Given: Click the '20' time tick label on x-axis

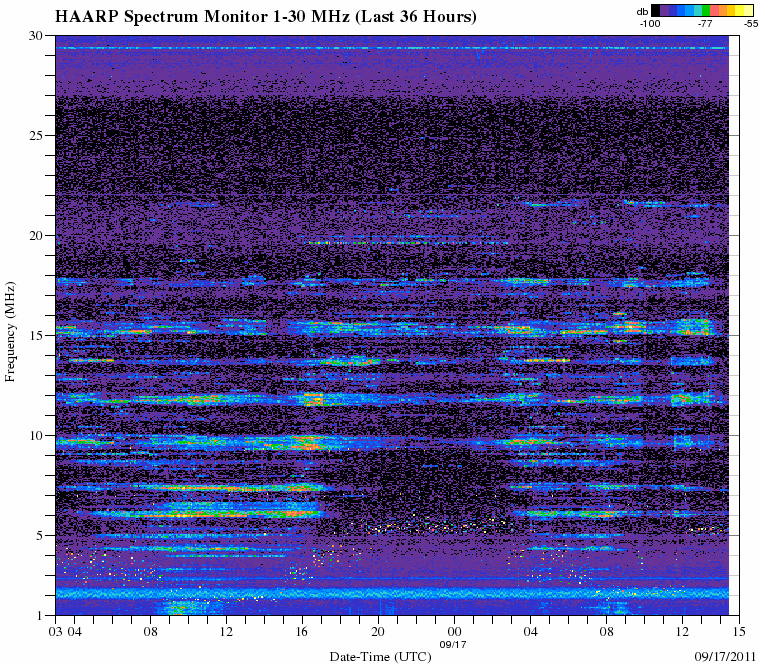Looking at the screenshot, I should point(378,631).
